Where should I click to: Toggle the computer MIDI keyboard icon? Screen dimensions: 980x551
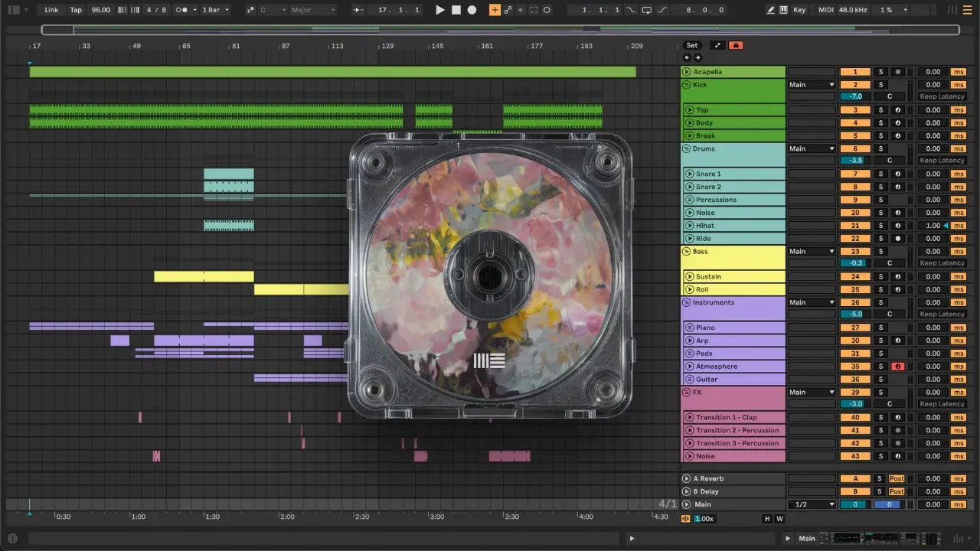pyautogui.click(x=783, y=10)
